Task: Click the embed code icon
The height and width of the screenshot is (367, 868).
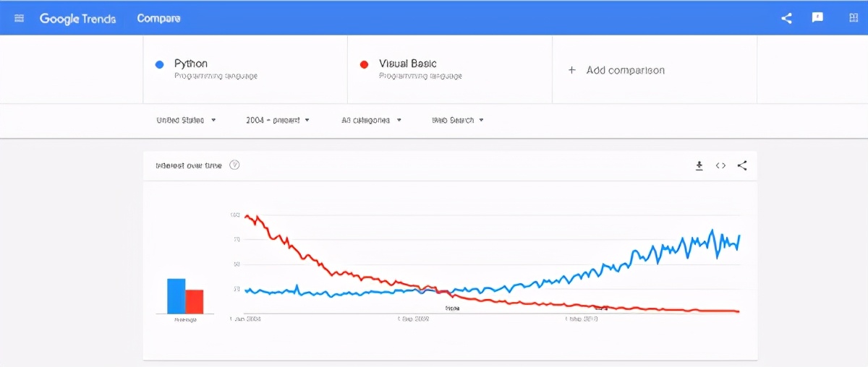Action: [x=720, y=165]
